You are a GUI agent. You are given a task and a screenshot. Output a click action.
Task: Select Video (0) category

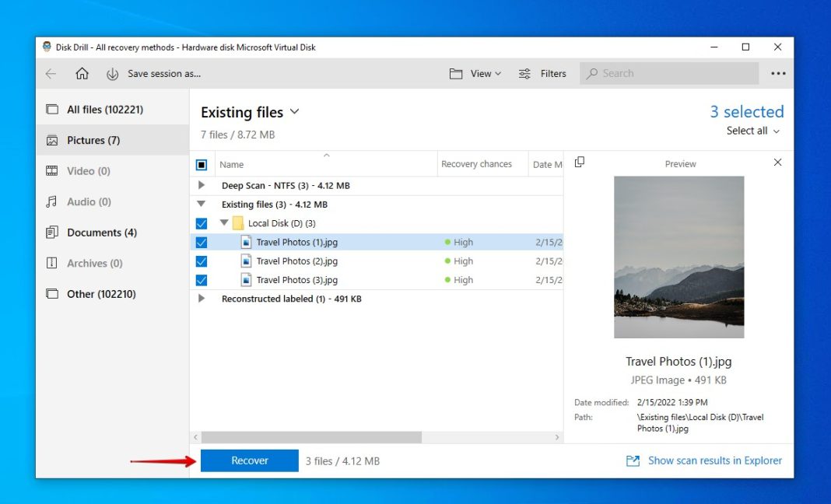112,170
